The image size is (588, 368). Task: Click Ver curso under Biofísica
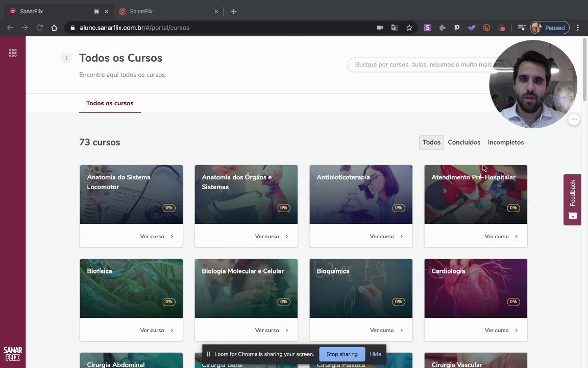pos(157,330)
